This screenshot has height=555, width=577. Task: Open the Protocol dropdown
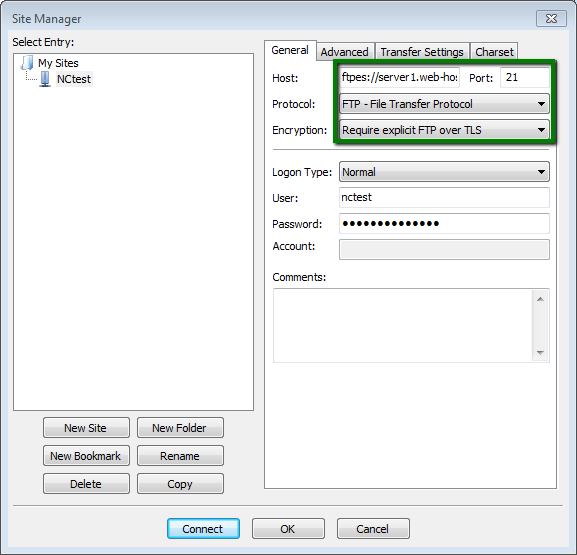point(444,104)
